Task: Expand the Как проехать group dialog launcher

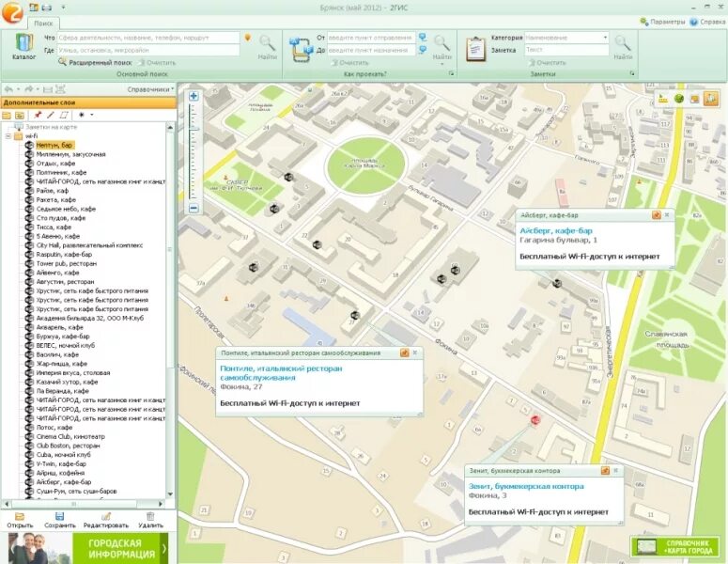Action: tap(451, 73)
